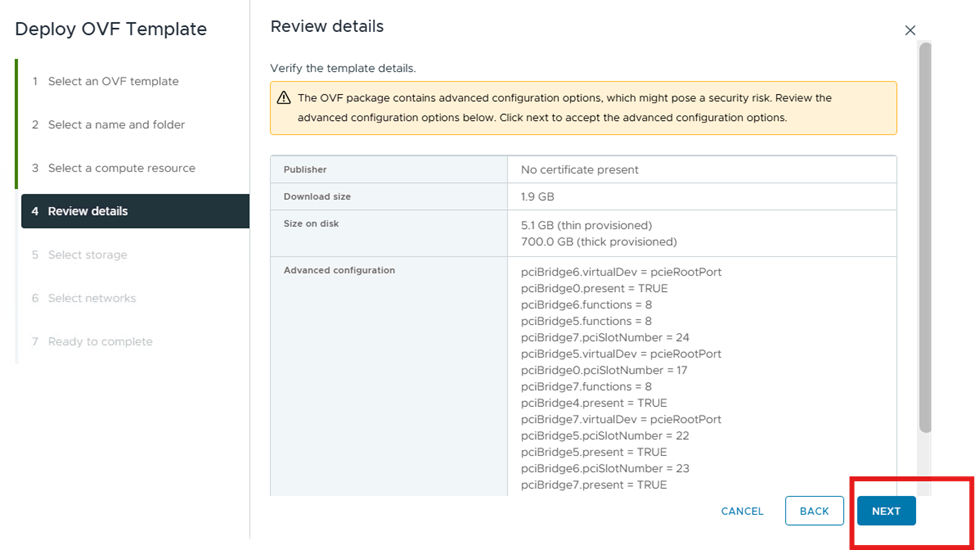Go to step 1 Select an OVF template

pyautogui.click(x=113, y=81)
